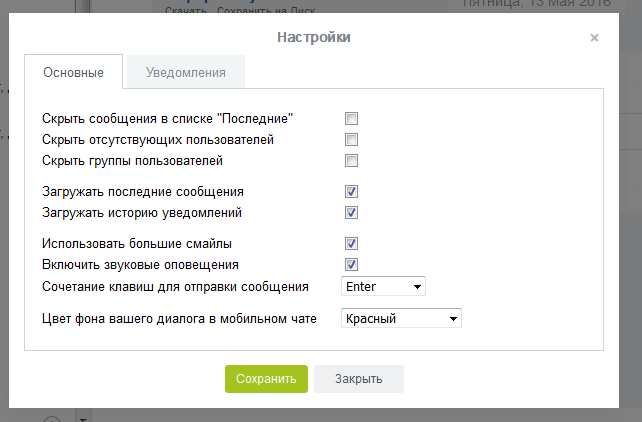Viewport: 642px width, 422px height.
Task: Select the Основные tab
Action: [x=73, y=72]
